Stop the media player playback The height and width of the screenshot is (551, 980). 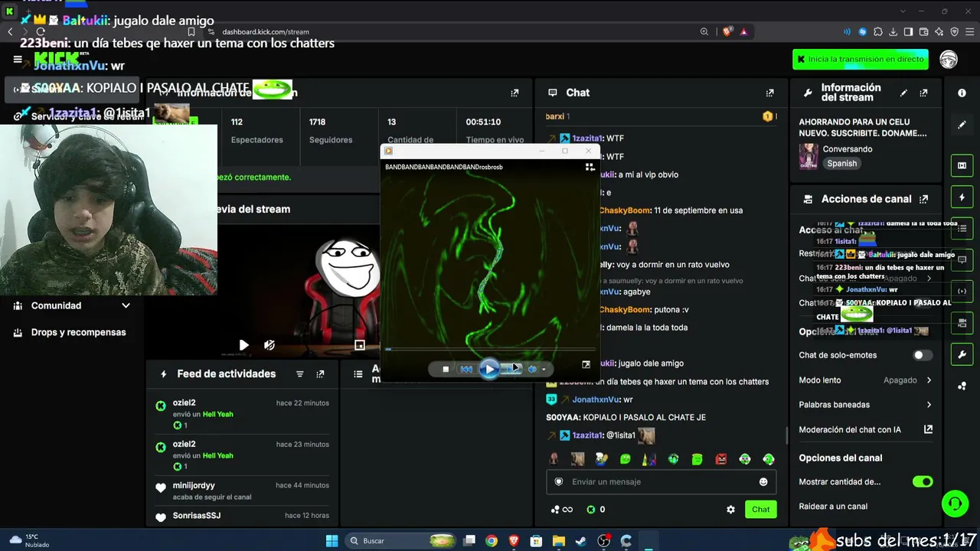click(x=446, y=370)
